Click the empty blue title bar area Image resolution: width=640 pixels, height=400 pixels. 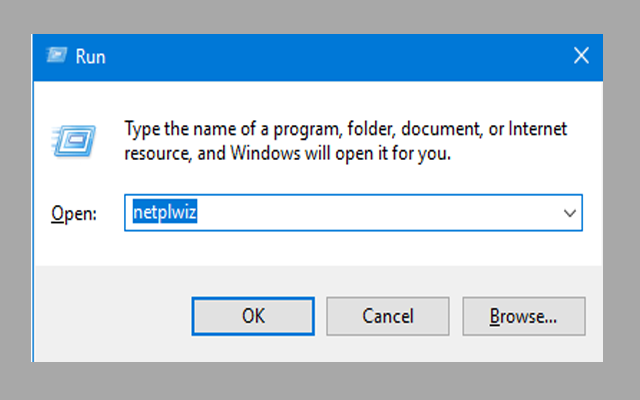(330, 57)
